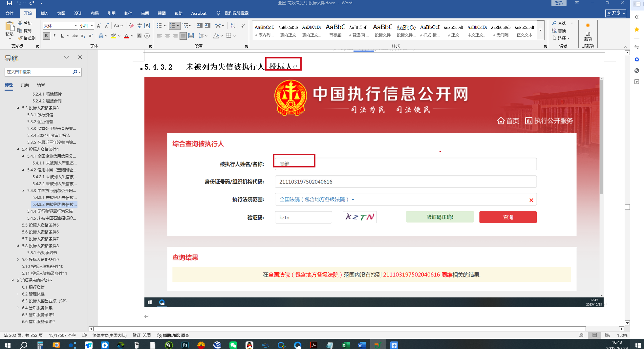
Task: Toggle justified paragraph alignment
Action: (183, 36)
